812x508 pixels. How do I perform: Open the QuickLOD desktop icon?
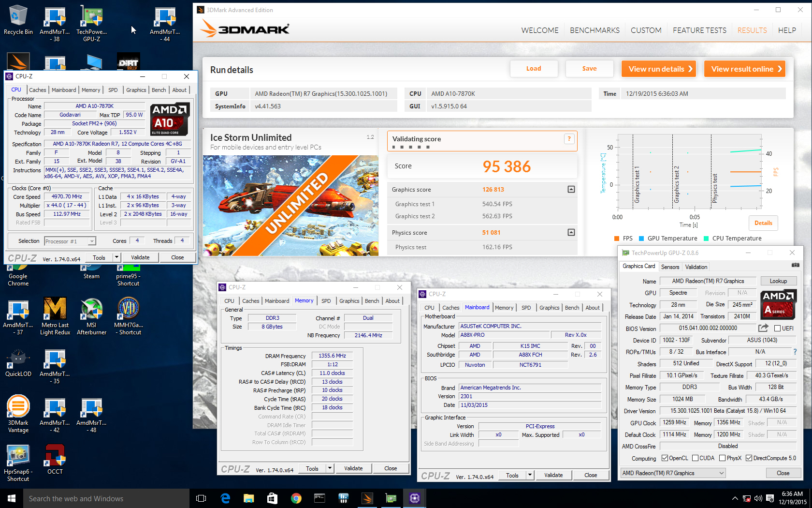18,363
